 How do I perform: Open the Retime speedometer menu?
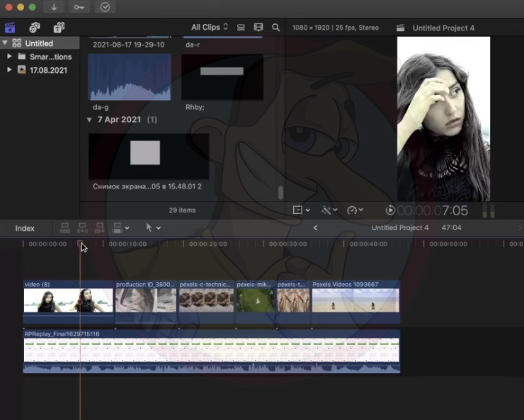(355, 210)
